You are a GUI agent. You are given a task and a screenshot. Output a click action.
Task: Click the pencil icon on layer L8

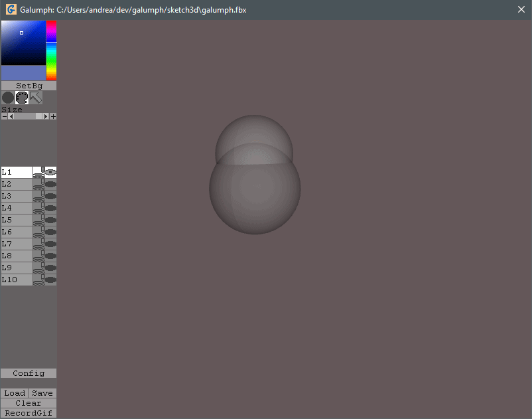[38, 256]
